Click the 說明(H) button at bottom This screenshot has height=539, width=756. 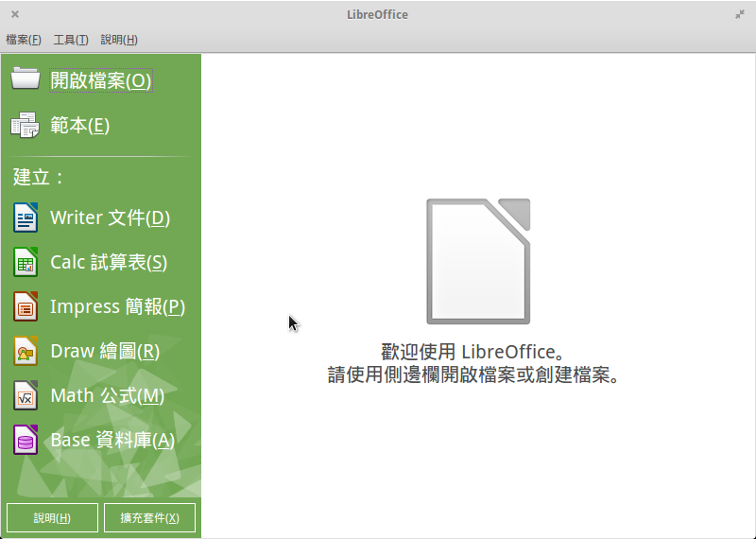(x=52, y=518)
